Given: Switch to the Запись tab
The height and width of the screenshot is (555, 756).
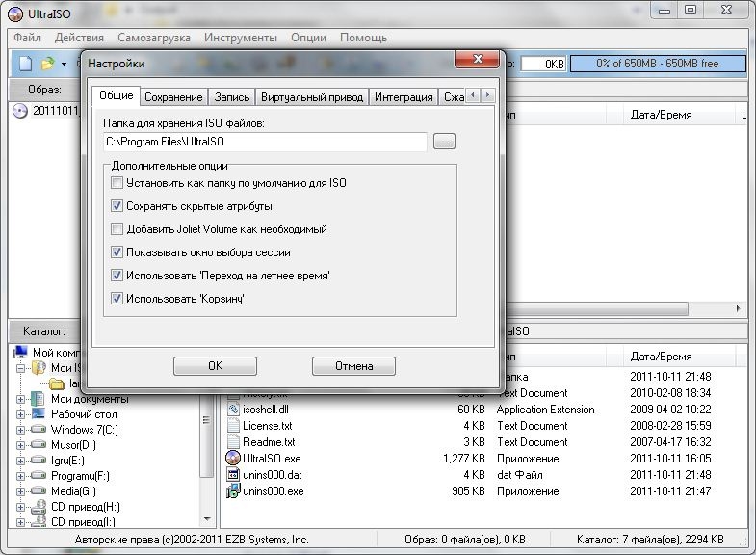Looking at the screenshot, I should pos(231,97).
